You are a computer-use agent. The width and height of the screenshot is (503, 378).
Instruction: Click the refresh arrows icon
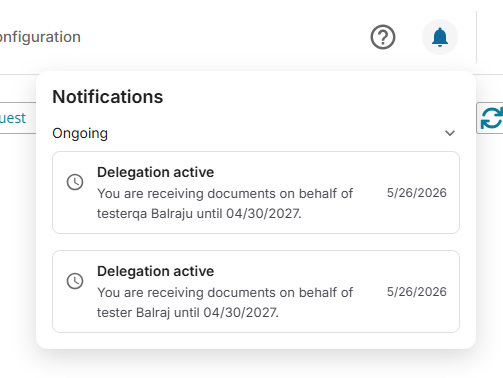pos(491,118)
